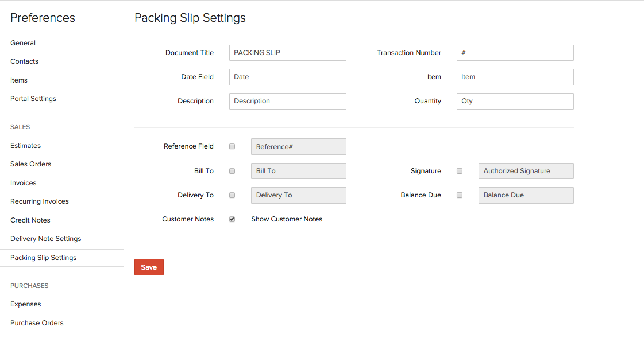
Task: Open Portal Settings page
Action: [33, 99]
